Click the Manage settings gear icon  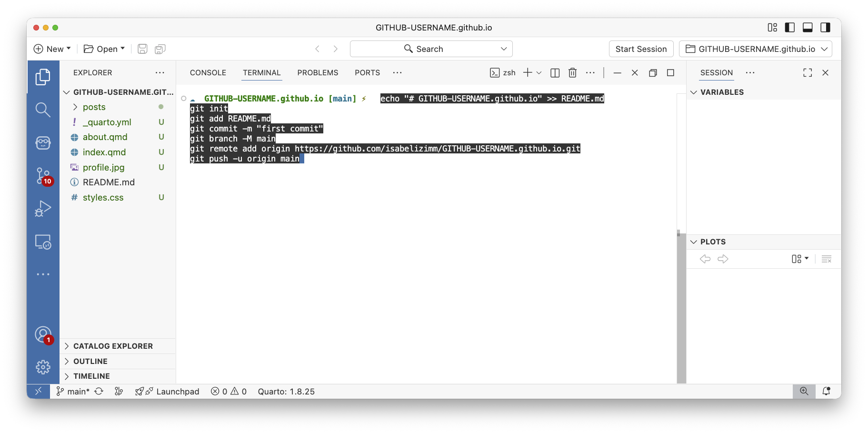tap(43, 367)
